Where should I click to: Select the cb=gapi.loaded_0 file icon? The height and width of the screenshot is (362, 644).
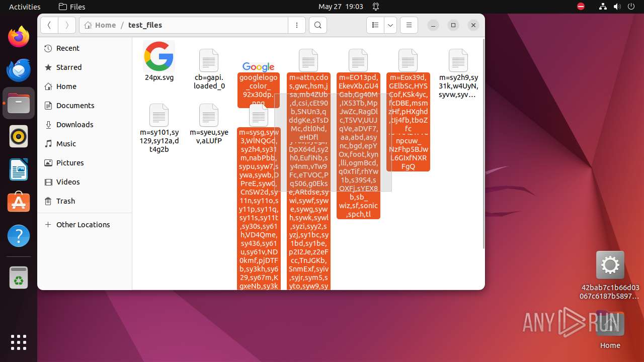coord(209,60)
